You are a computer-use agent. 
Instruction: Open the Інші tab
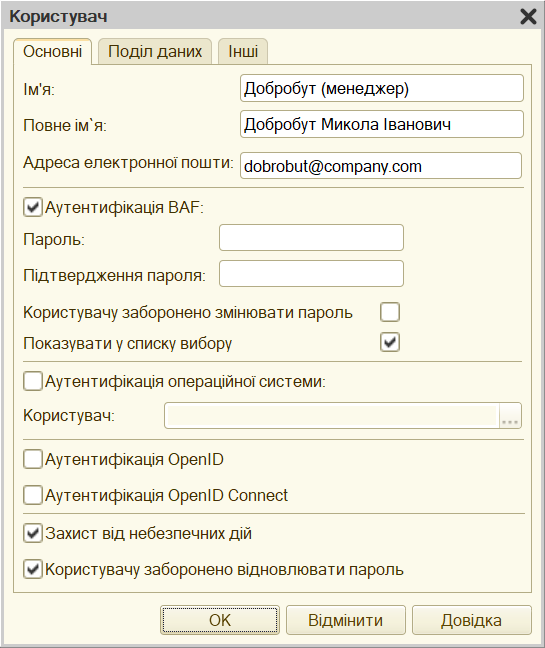point(243,52)
